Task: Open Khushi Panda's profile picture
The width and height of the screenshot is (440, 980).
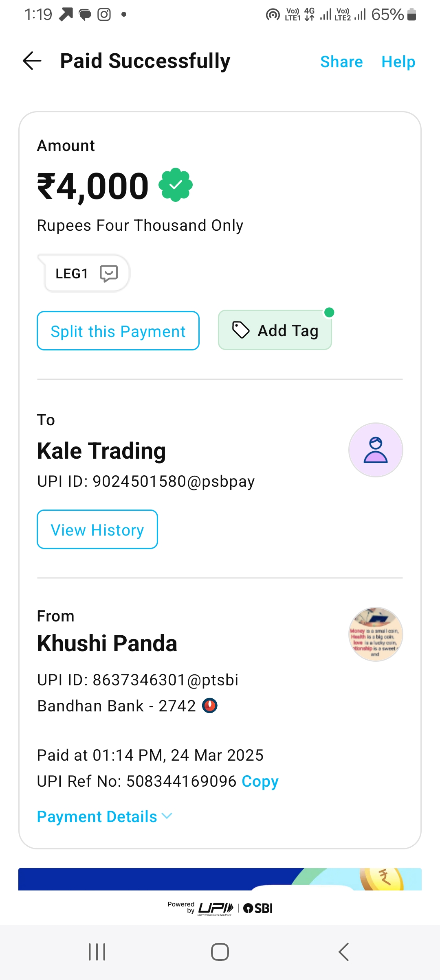Action: click(x=376, y=634)
